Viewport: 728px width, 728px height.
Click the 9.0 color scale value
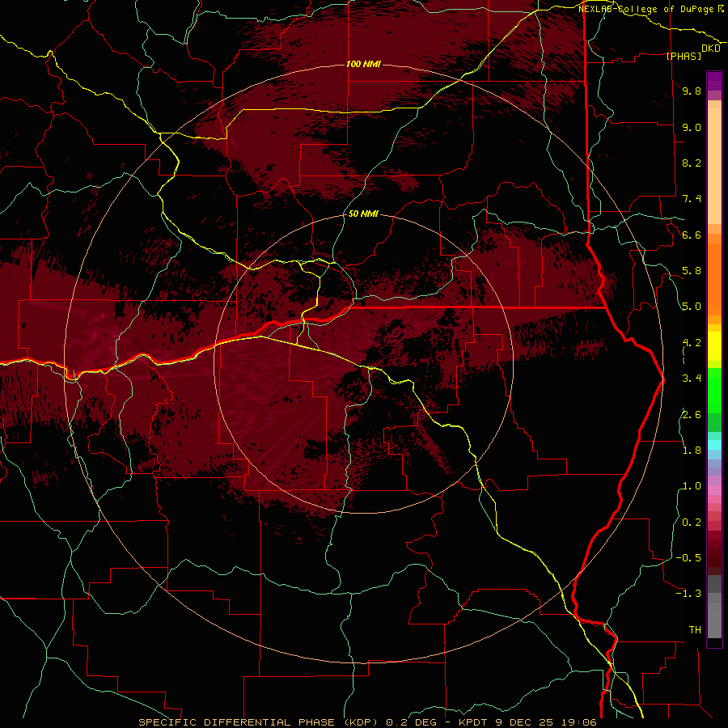(x=692, y=127)
